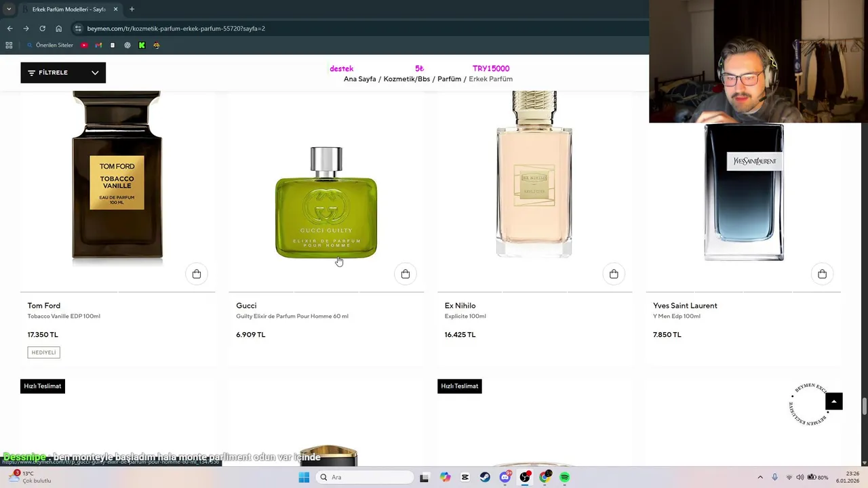Open YSL blue bottle image
Image resolution: width=868 pixels, height=488 pixels.
[x=744, y=192]
